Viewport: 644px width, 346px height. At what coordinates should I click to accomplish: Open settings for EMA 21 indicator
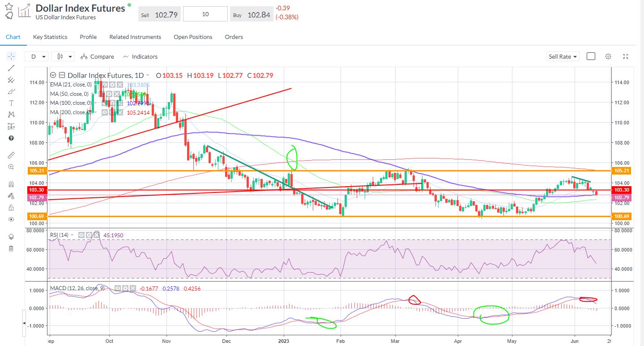tap(112, 85)
